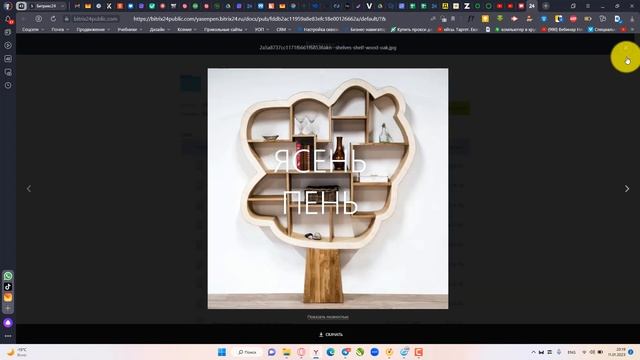The width and height of the screenshot is (640, 360).
Task: Expand the Учебники bookmarks folder
Action: [130, 29]
